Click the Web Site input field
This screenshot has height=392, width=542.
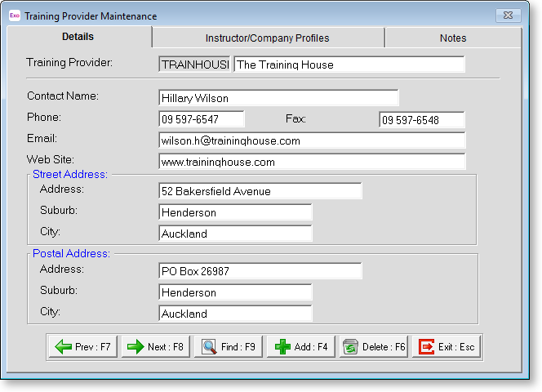tap(312, 162)
